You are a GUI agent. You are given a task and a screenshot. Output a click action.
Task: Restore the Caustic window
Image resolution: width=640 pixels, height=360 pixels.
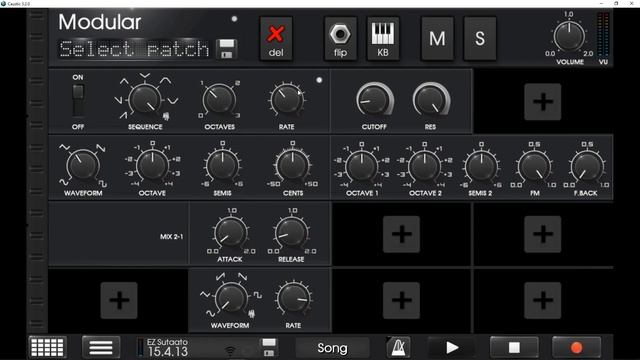click(x=616, y=3)
